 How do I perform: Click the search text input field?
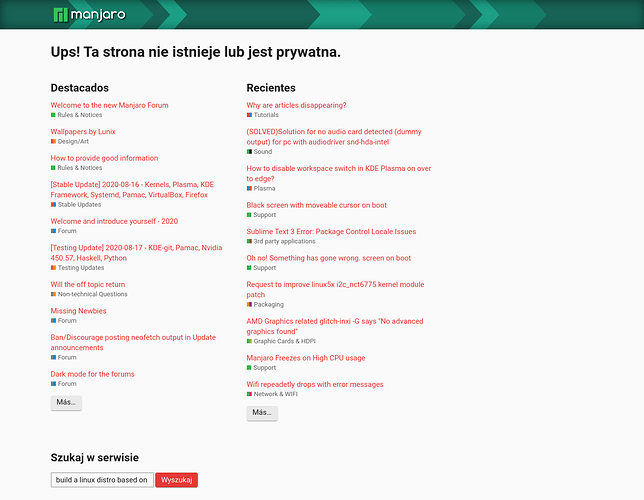(102, 480)
